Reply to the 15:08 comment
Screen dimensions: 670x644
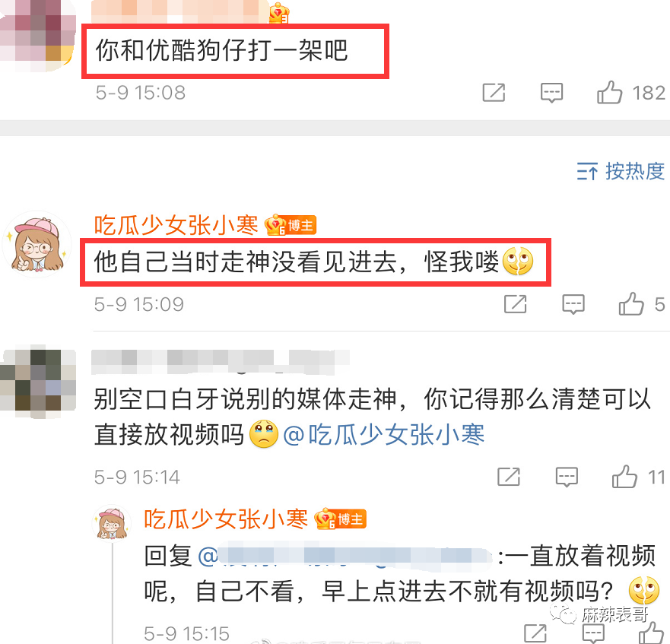tap(551, 93)
